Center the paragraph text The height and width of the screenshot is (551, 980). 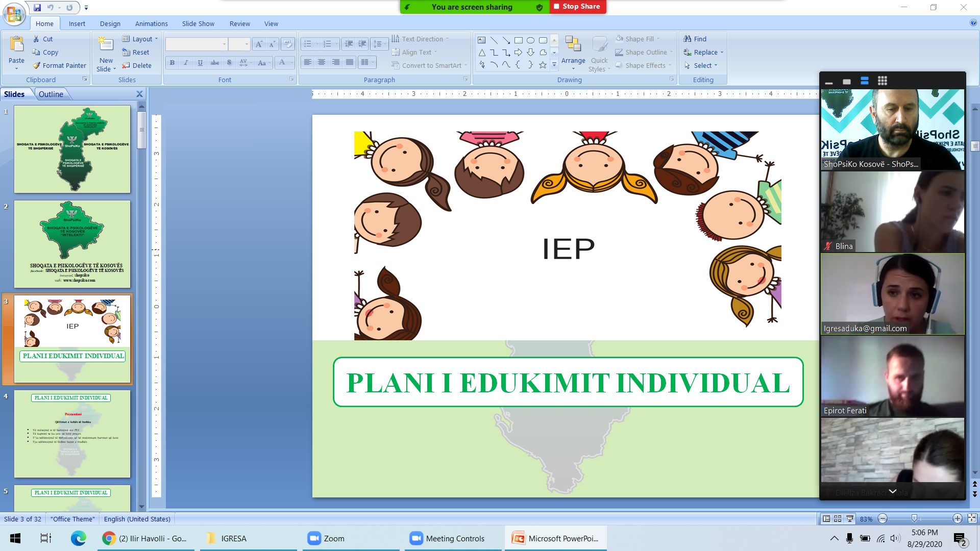click(x=322, y=62)
